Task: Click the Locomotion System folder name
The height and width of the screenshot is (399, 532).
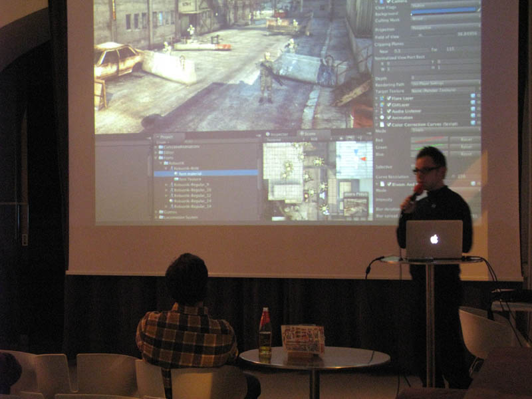Action: tap(181, 217)
